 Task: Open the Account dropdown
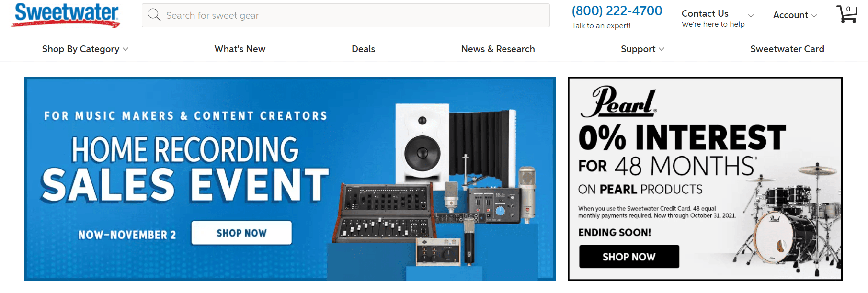coord(795,15)
